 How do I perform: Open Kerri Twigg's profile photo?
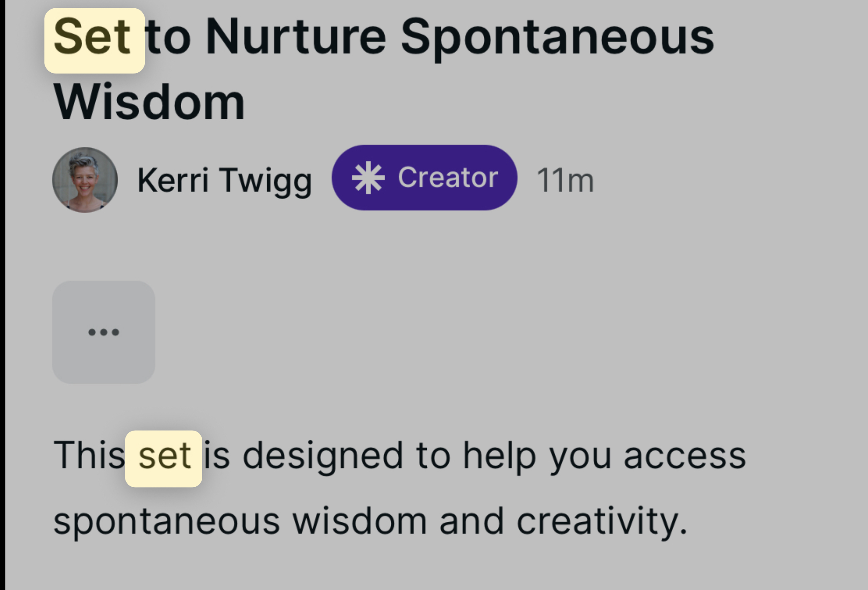point(85,180)
